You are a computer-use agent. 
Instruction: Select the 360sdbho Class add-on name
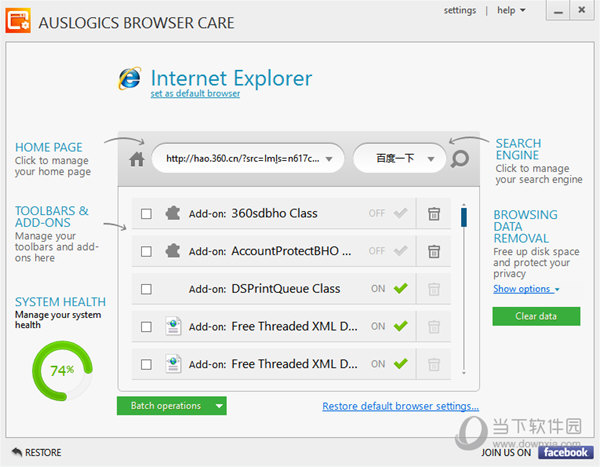pyautogui.click(x=274, y=213)
